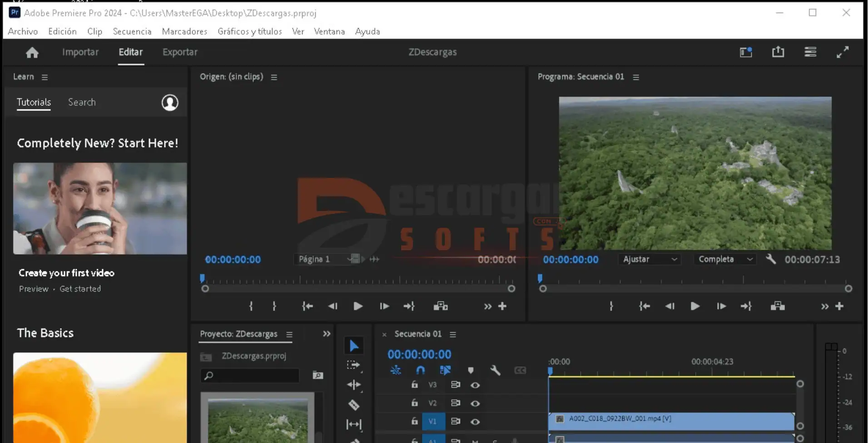This screenshot has height=443, width=868.
Task: Toggle V2 track output eye
Action: coord(475,403)
